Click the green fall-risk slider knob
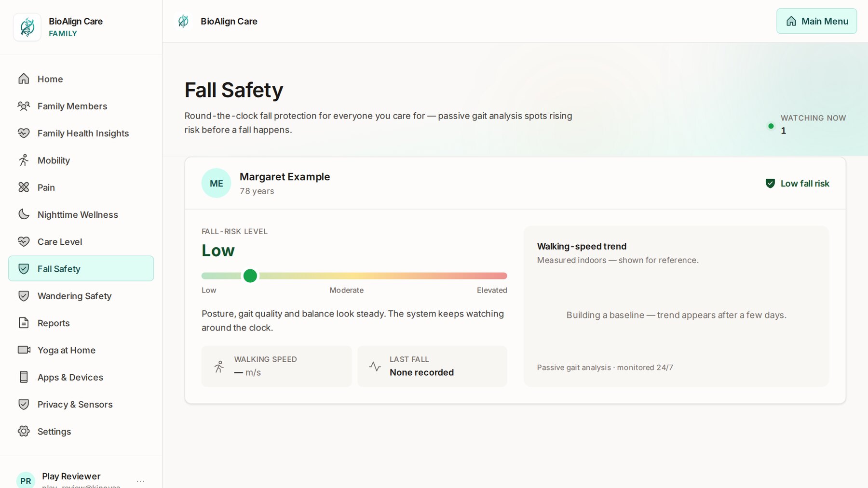 coord(250,276)
